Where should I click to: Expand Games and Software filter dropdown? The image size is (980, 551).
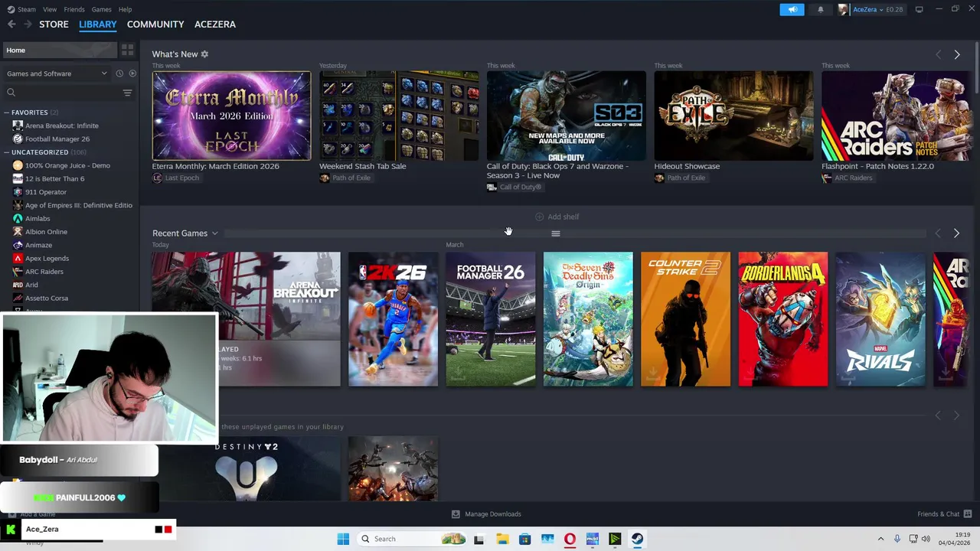57,73
